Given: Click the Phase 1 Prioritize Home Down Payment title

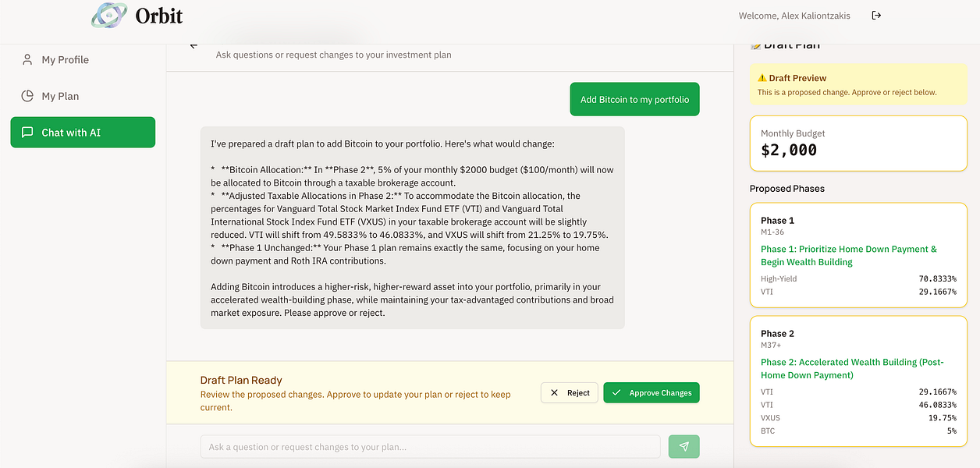Looking at the screenshot, I should coord(849,256).
